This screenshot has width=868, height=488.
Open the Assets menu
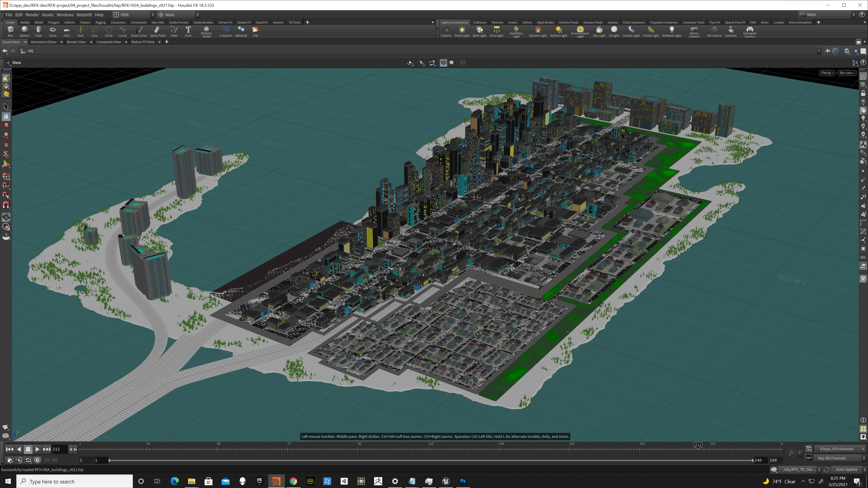coord(47,15)
